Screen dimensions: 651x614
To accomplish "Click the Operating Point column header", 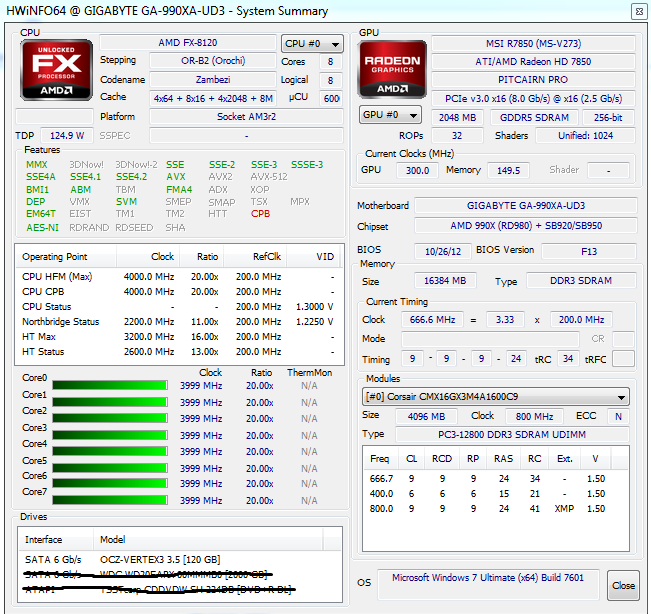I will (x=66, y=257).
